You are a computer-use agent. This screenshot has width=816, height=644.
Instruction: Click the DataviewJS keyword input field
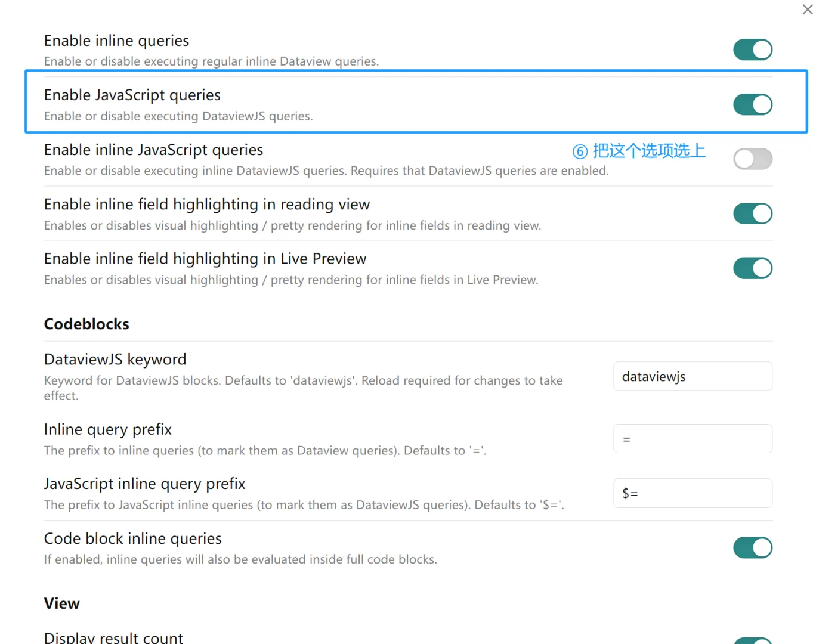693,376
